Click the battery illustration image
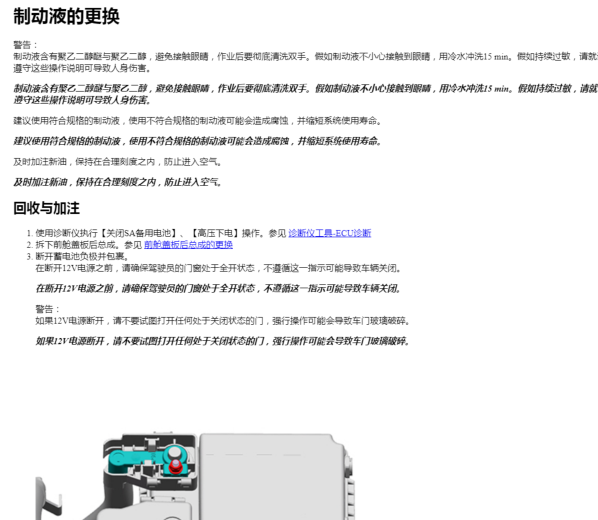The image size is (598, 520). pyautogui.click(x=195, y=476)
